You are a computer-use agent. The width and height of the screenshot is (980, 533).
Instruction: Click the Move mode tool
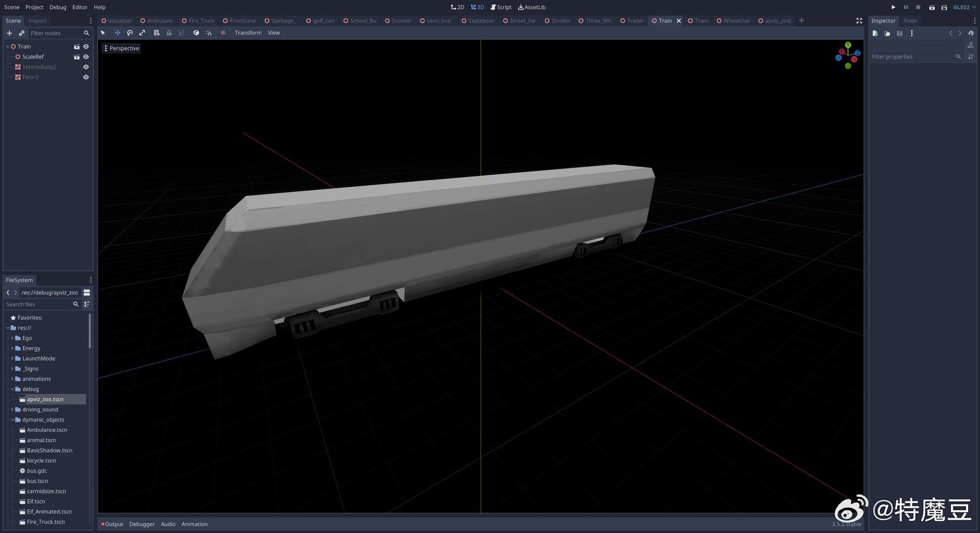coord(117,33)
